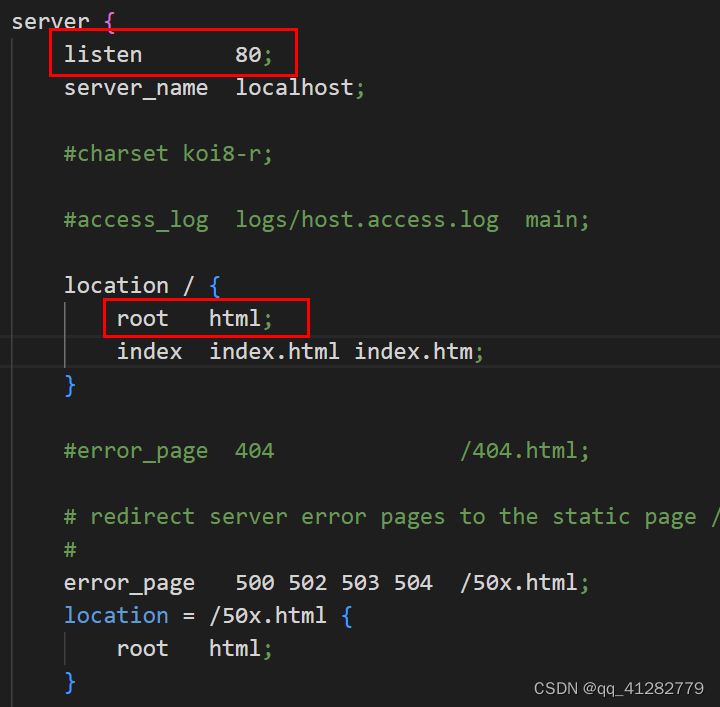Click the 'listen' directive
This screenshot has height=707, width=720.
click(103, 54)
